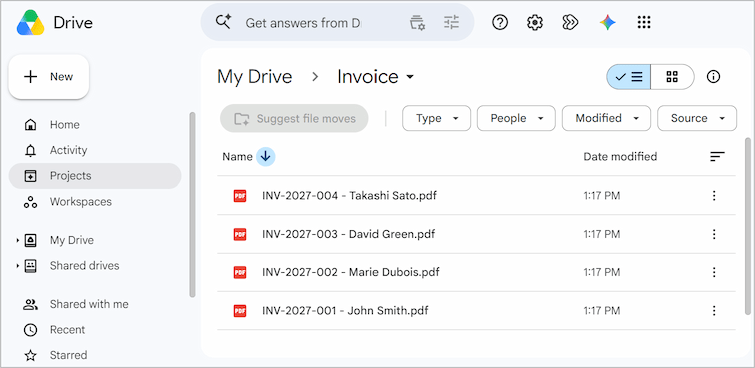Open the Help question mark icon

(500, 22)
